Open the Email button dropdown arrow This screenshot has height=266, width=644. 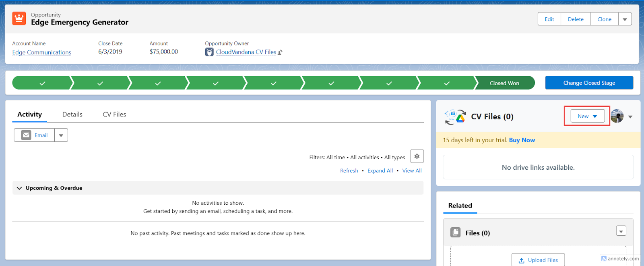[x=61, y=135]
